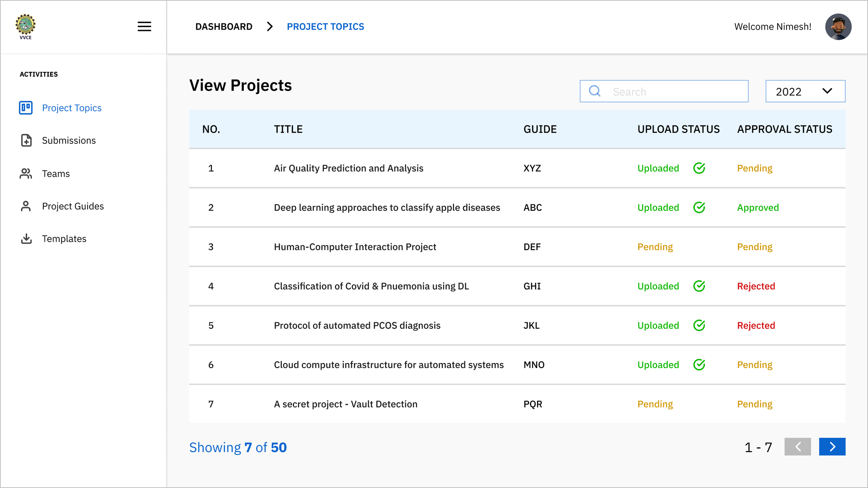868x488 pixels.
Task: Open the Templates sidebar menu item
Action: pos(64,239)
